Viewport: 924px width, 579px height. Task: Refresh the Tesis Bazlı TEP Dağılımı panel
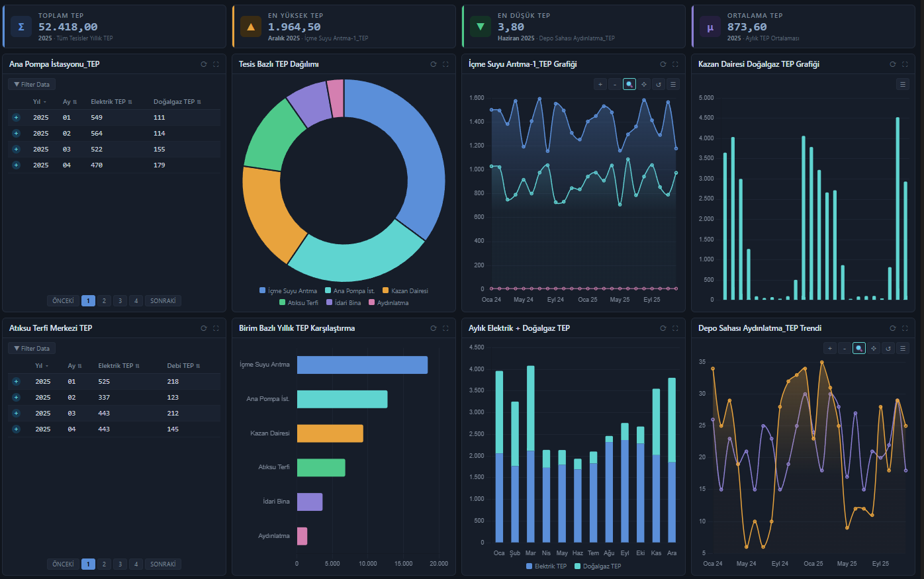(434, 64)
